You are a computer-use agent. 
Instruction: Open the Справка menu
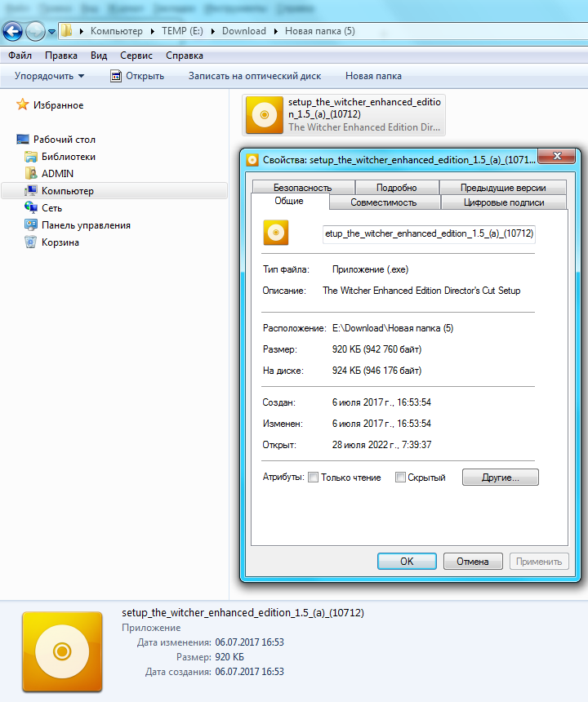pos(185,56)
